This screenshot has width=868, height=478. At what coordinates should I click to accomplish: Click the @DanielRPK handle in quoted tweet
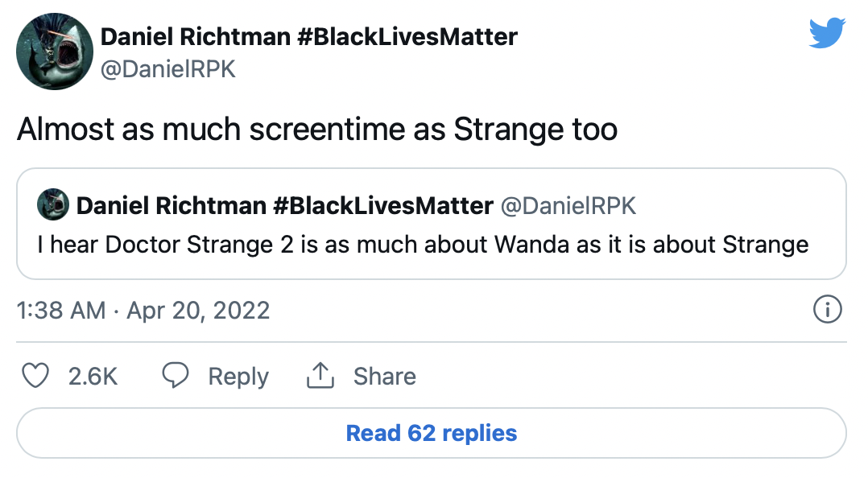pyautogui.click(x=568, y=206)
